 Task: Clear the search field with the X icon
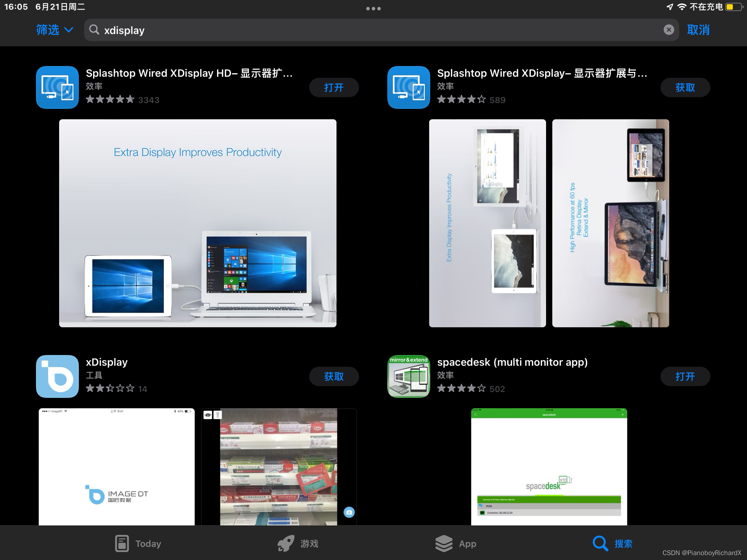[669, 30]
